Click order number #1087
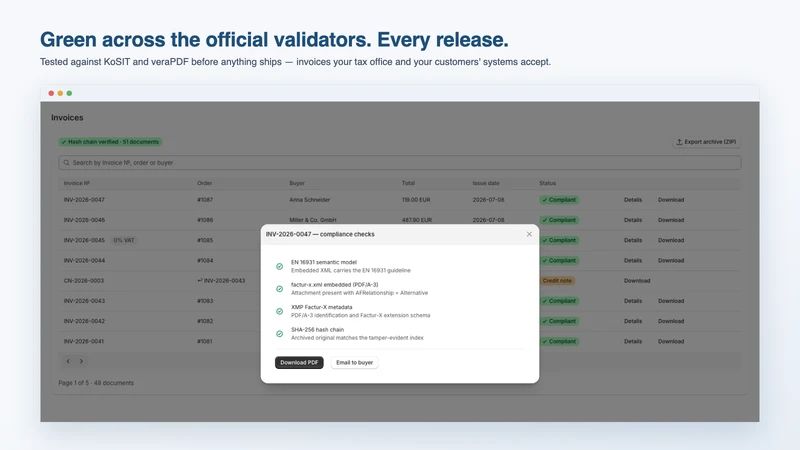The image size is (800, 450). pyautogui.click(x=205, y=200)
